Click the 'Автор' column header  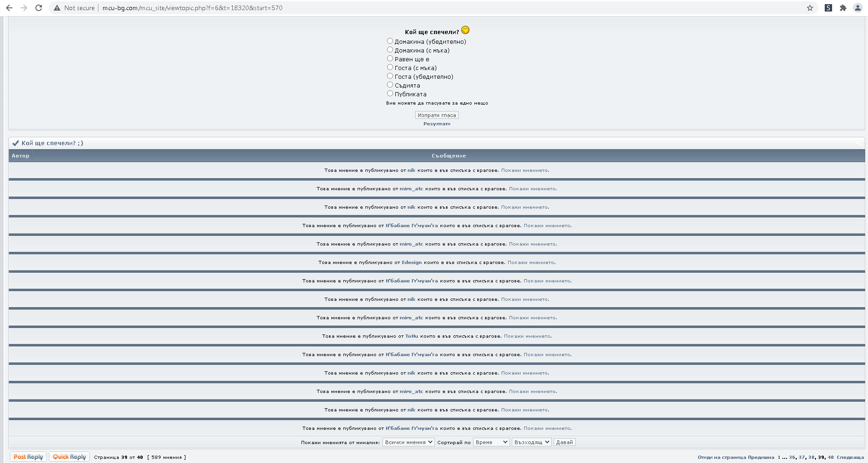(x=20, y=156)
